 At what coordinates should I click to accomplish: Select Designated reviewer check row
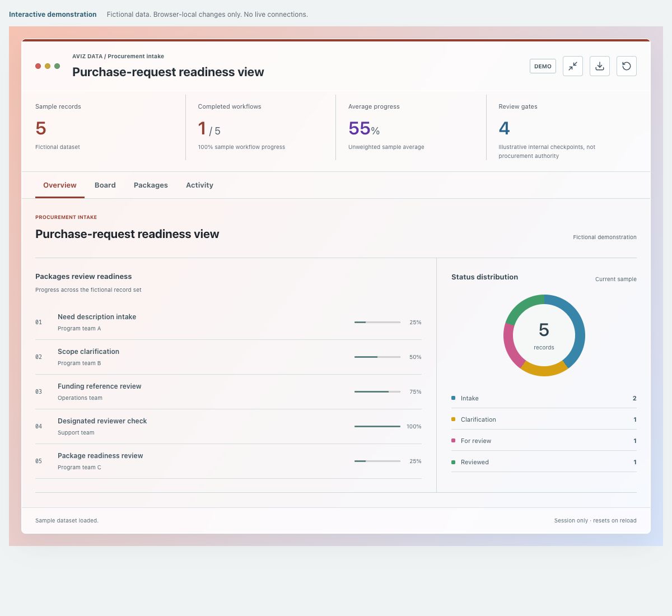pos(228,427)
